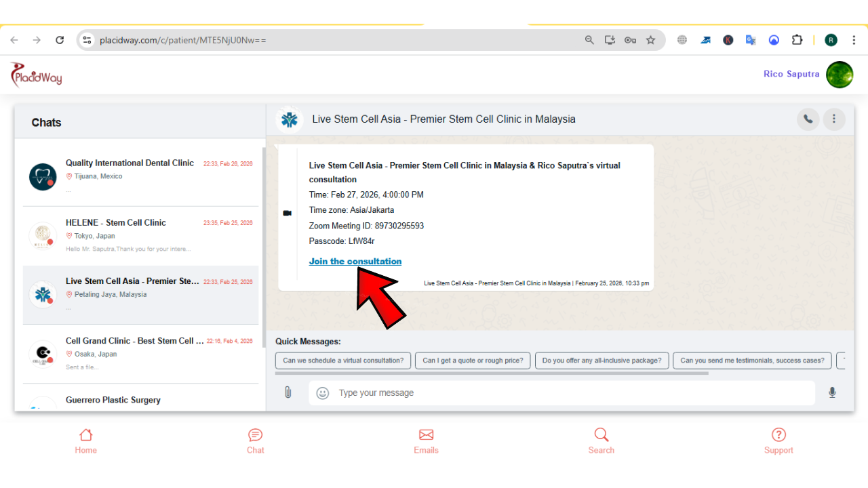Open the Search tab
Screen dimensions: 868x488
pos(601,441)
